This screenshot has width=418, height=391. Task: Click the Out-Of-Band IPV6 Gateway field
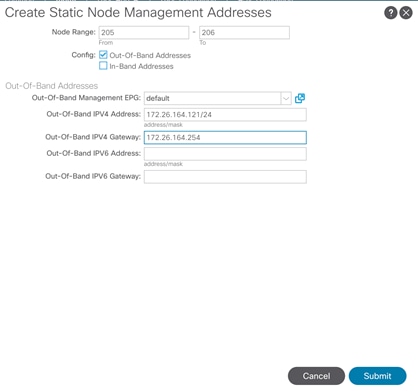tap(225, 177)
